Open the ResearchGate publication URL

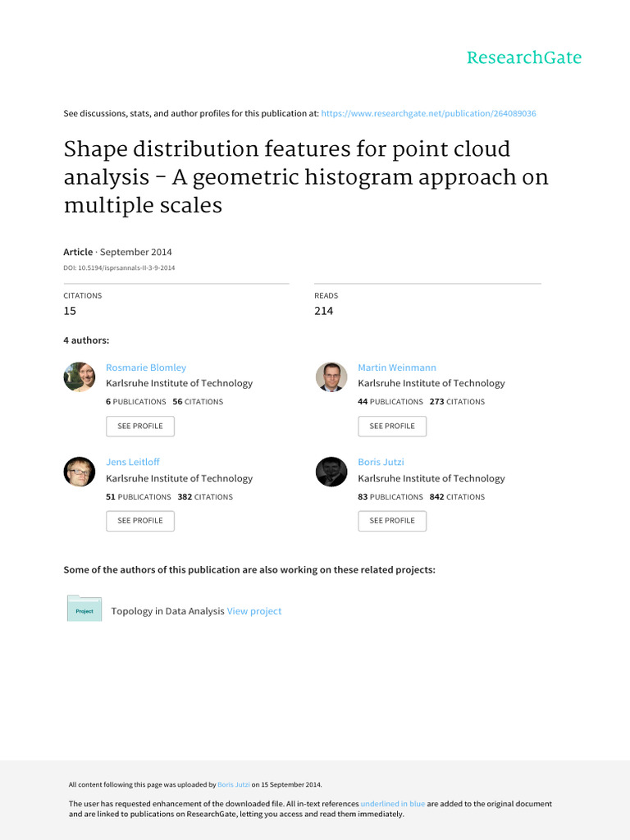428,113
